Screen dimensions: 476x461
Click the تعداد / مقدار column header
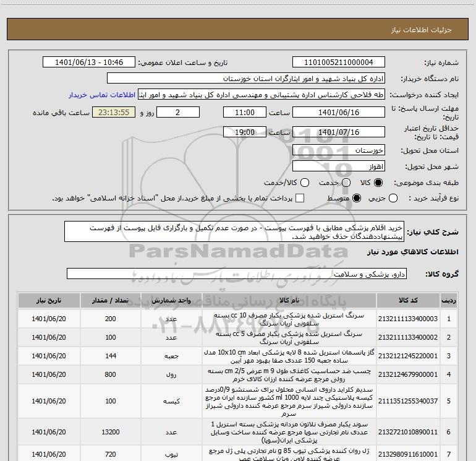pos(111,301)
